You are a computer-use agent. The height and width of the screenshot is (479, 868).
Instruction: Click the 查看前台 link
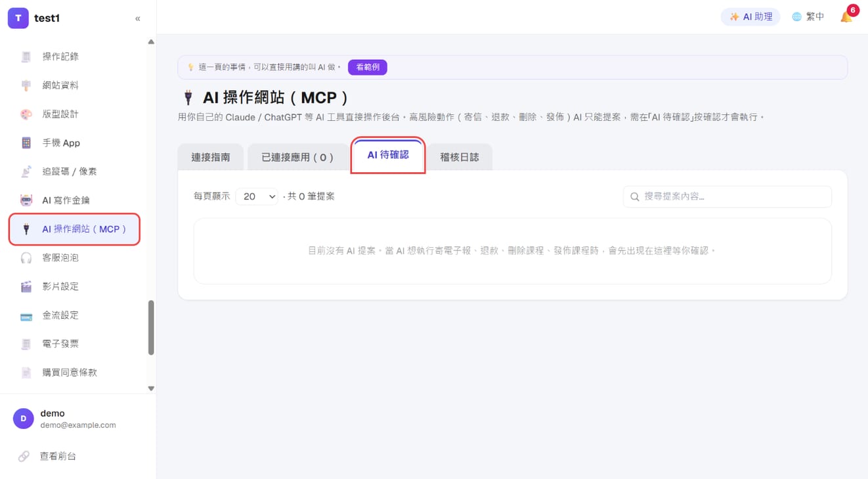pyautogui.click(x=58, y=456)
